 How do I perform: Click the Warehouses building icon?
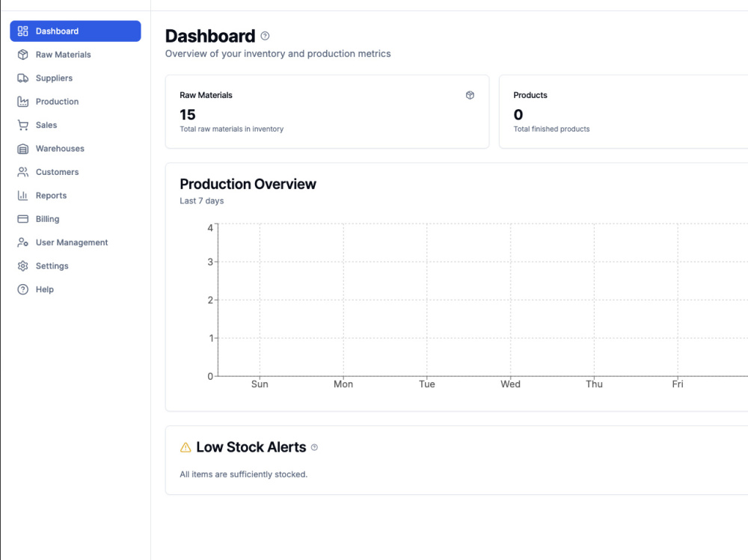[x=23, y=148]
